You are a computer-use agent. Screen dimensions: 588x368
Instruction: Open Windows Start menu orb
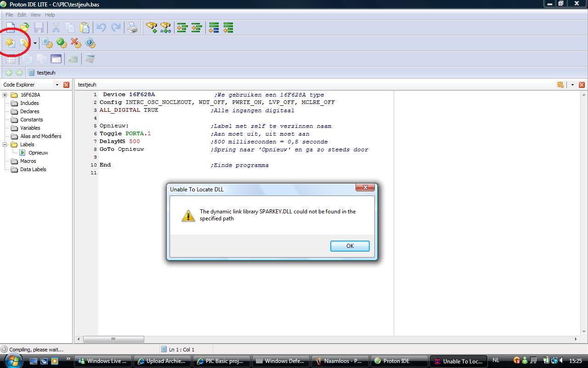click(x=12, y=360)
